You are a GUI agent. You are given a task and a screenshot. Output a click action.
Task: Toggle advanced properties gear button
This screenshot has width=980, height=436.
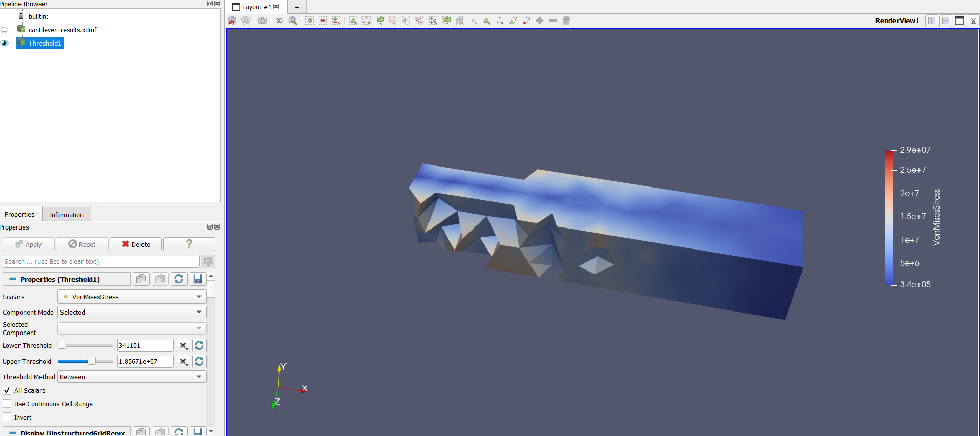pos(208,261)
